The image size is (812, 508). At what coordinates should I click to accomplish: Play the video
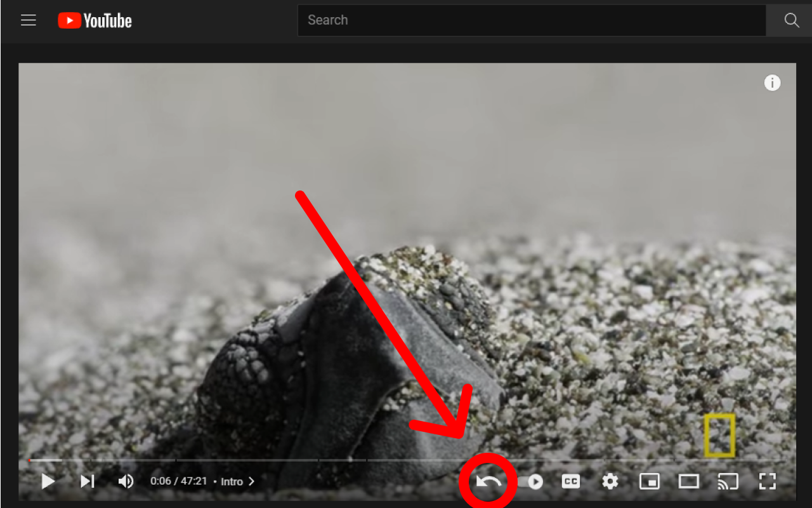(x=48, y=481)
